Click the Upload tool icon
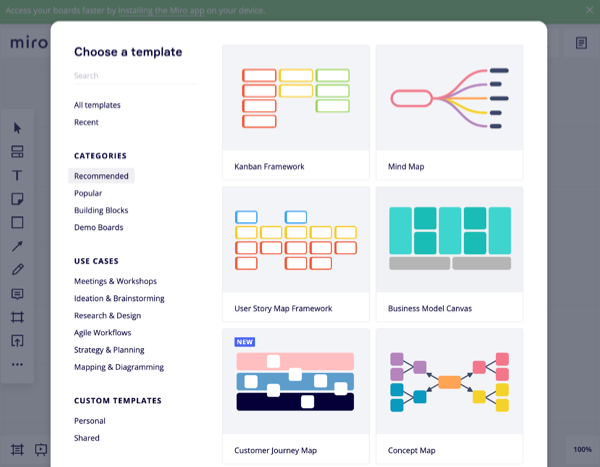The width and height of the screenshot is (600, 467). tap(17, 341)
